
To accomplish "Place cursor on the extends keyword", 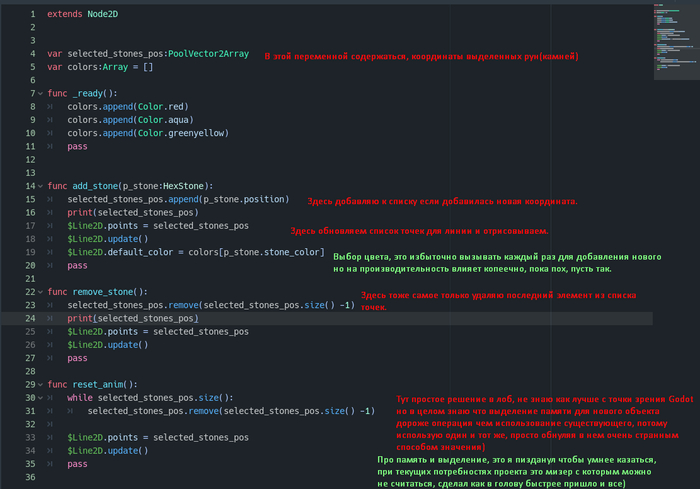I will (64, 15).
